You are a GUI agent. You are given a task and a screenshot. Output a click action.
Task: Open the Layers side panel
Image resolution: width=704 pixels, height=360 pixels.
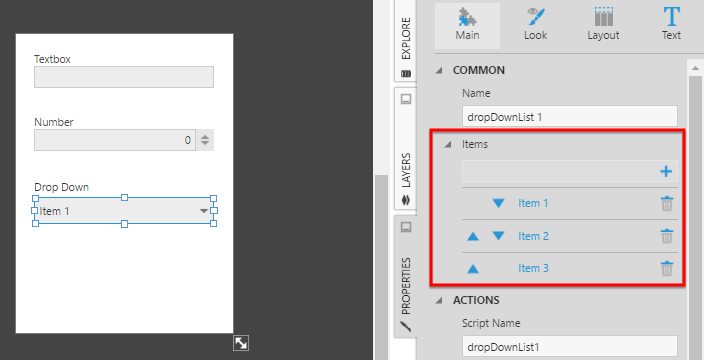coord(406,148)
